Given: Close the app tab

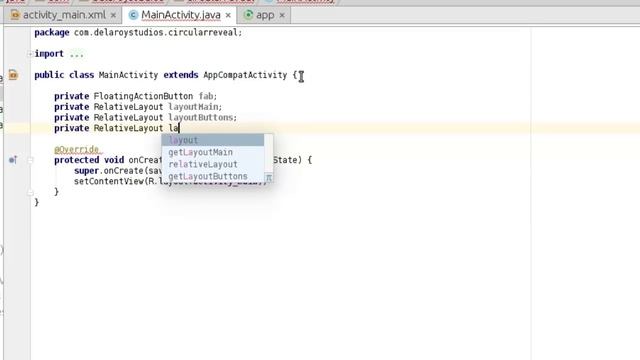Looking at the screenshot, I should tap(282, 16).
